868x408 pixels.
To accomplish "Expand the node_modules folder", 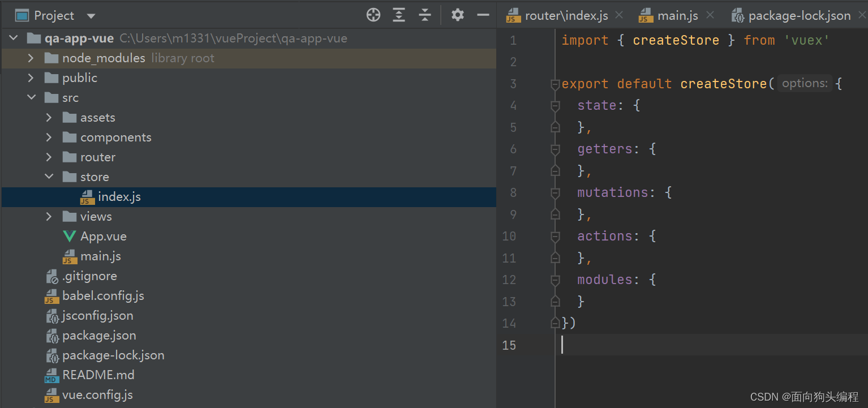I will tap(31, 58).
